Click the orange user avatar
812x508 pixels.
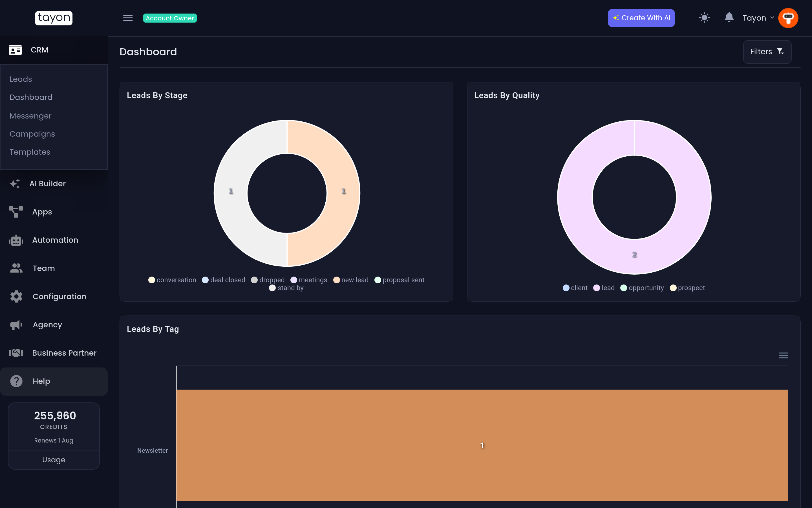pyautogui.click(x=788, y=18)
